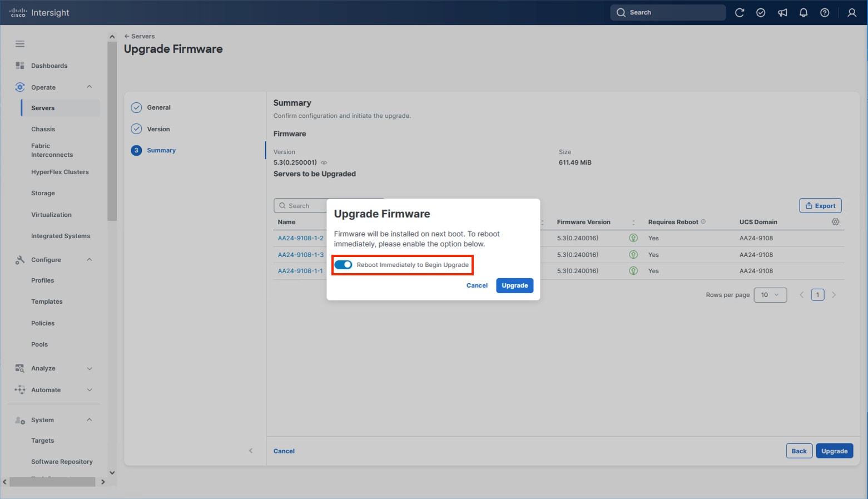
Task: Click the servers table Search field
Action: click(x=301, y=206)
